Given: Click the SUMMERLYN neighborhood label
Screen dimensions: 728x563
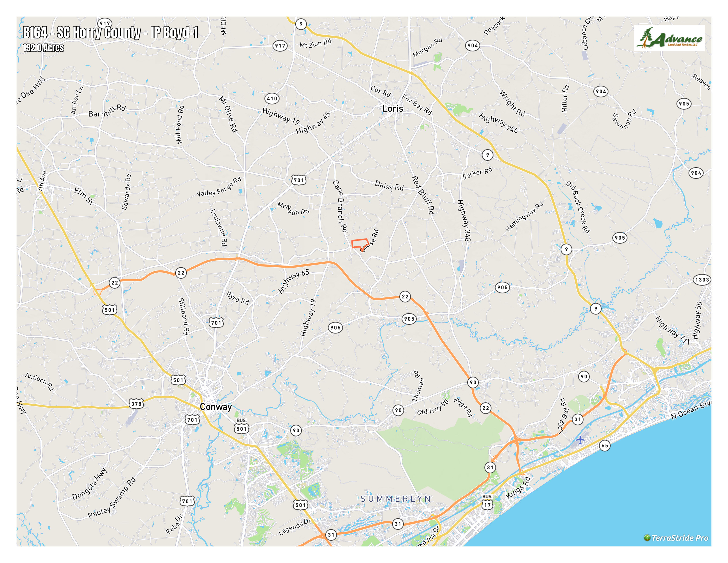Looking at the screenshot, I should tap(396, 499).
